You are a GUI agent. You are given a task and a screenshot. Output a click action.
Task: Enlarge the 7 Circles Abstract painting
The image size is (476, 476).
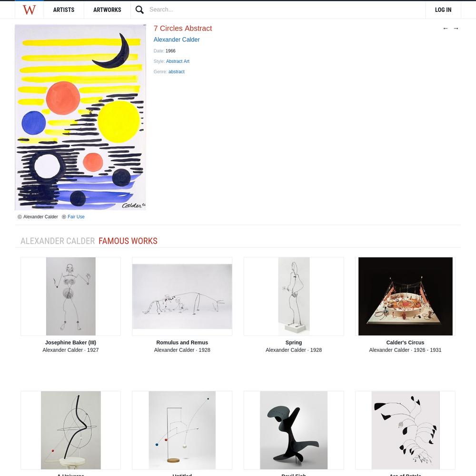click(x=80, y=117)
